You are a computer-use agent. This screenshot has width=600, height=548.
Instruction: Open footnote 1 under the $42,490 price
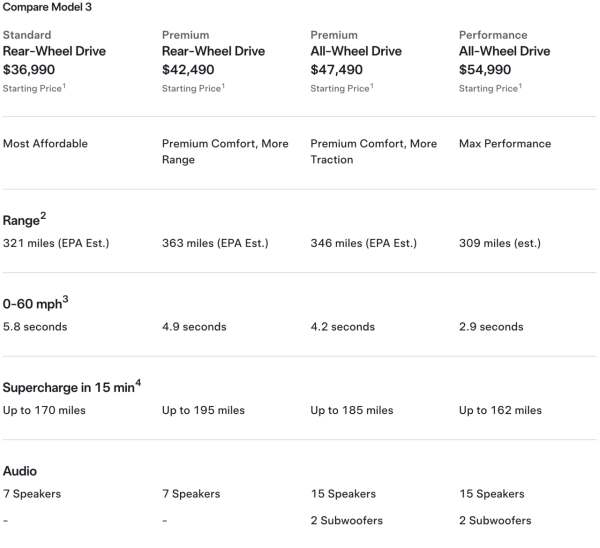tap(223, 86)
